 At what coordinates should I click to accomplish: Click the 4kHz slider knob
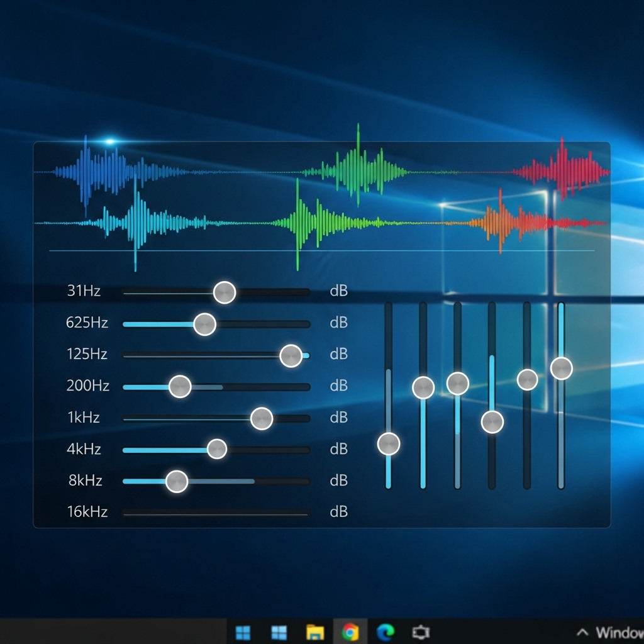click(218, 449)
